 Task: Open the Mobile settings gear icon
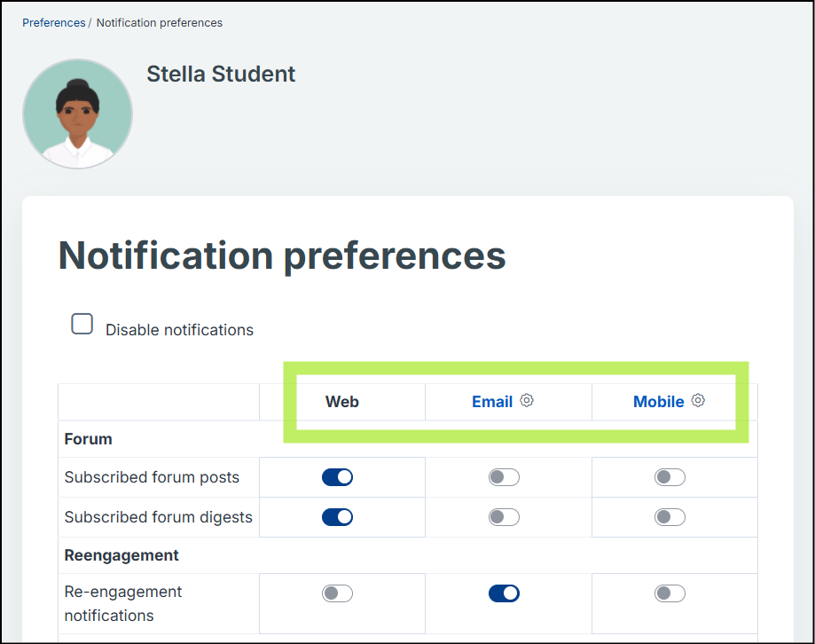(x=698, y=400)
